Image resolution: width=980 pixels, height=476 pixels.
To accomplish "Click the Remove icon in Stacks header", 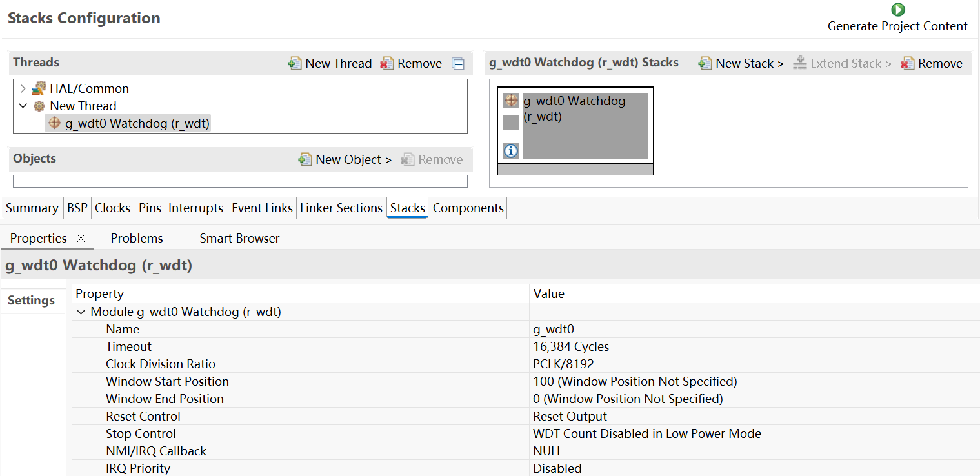I will pyautogui.click(x=908, y=63).
